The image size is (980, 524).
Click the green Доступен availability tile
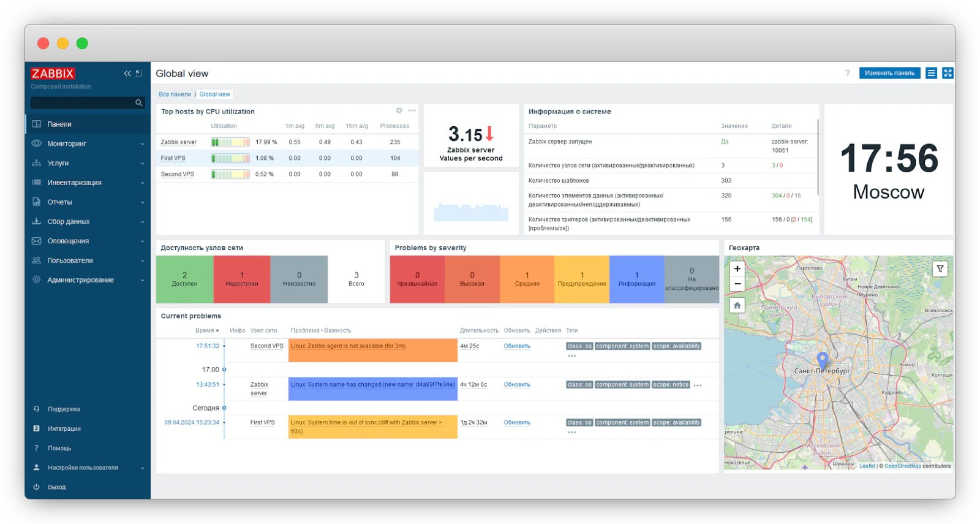(x=185, y=279)
